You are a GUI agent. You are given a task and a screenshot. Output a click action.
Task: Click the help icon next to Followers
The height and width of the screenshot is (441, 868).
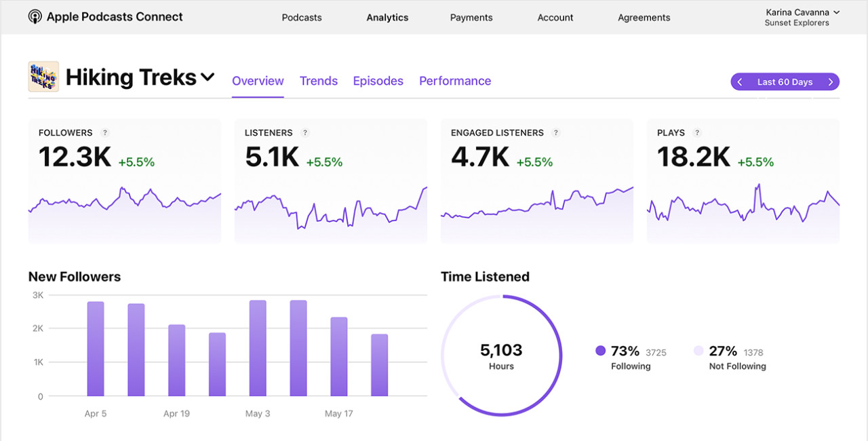click(104, 133)
